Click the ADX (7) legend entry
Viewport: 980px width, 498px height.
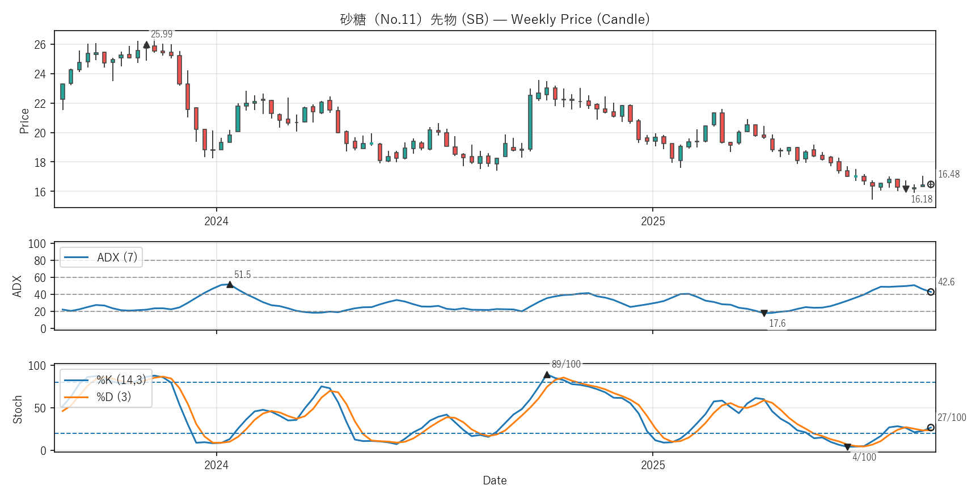click(x=101, y=258)
